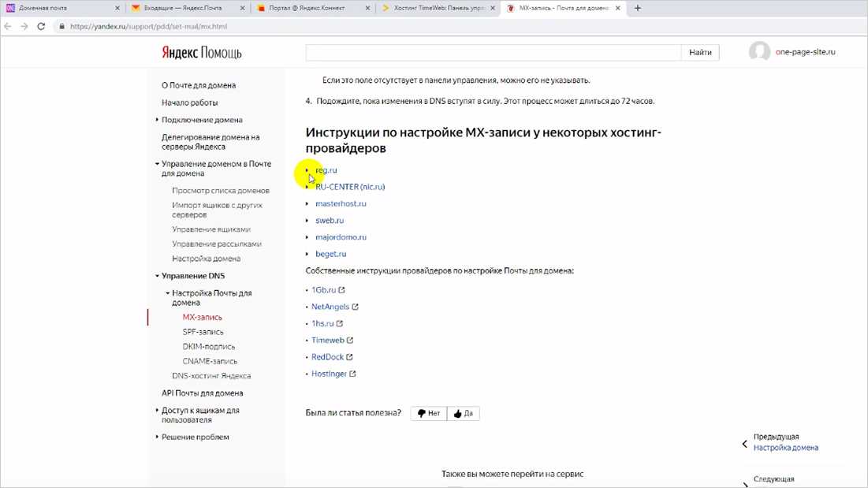Expand masterhost.ru instructions

(x=341, y=203)
